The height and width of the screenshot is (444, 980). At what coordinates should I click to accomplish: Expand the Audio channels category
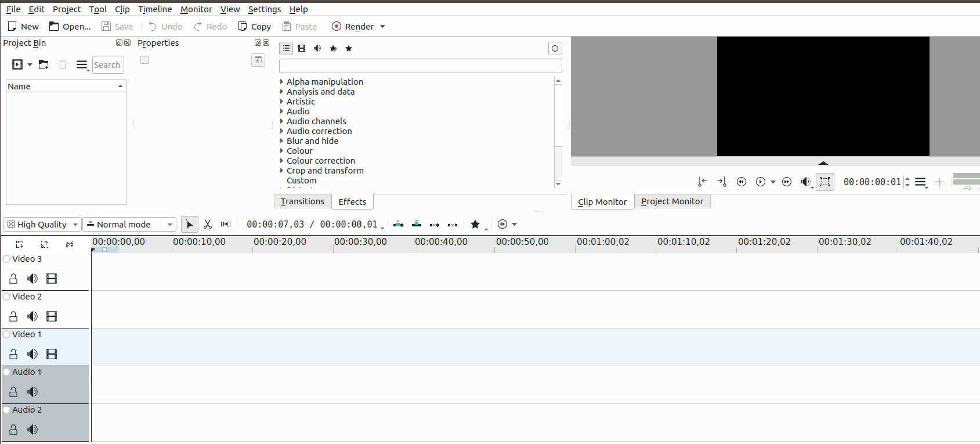pos(282,121)
